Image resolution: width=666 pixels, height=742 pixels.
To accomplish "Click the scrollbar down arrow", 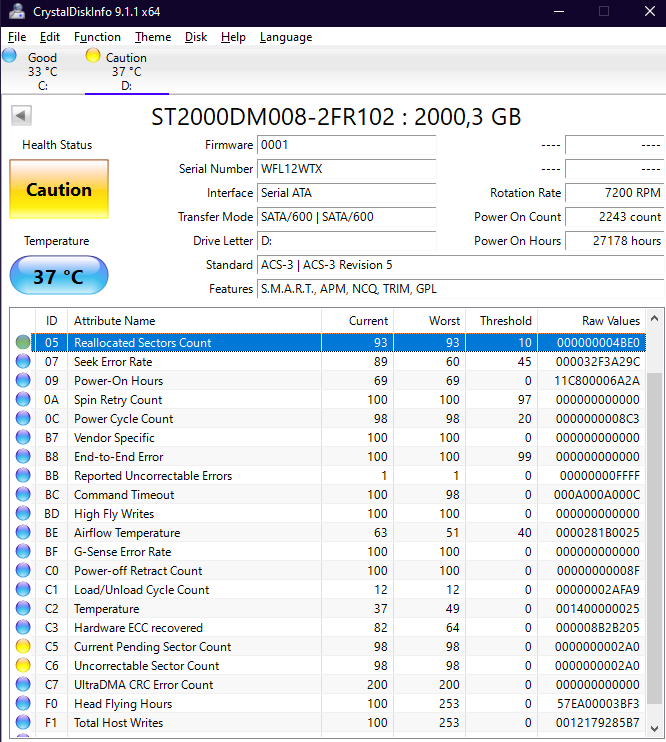I will [655, 729].
